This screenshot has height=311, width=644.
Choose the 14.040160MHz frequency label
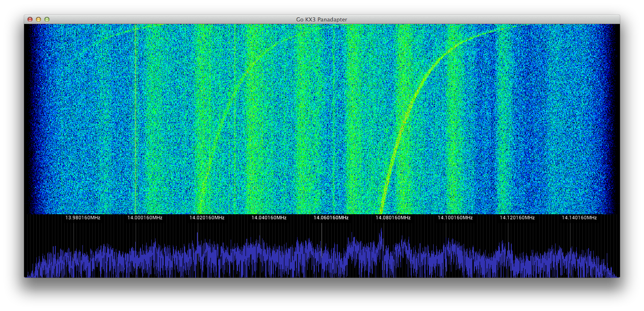[269, 218]
